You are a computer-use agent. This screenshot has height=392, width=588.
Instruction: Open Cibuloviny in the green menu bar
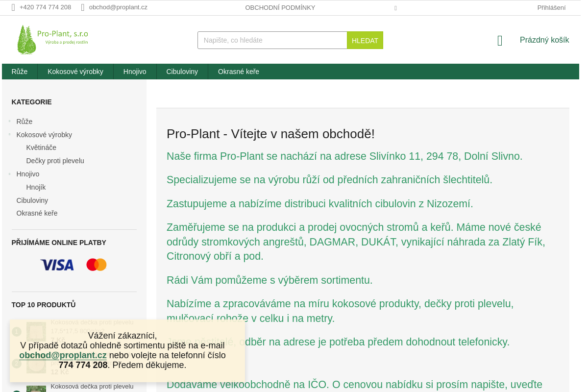click(x=182, y=72)
